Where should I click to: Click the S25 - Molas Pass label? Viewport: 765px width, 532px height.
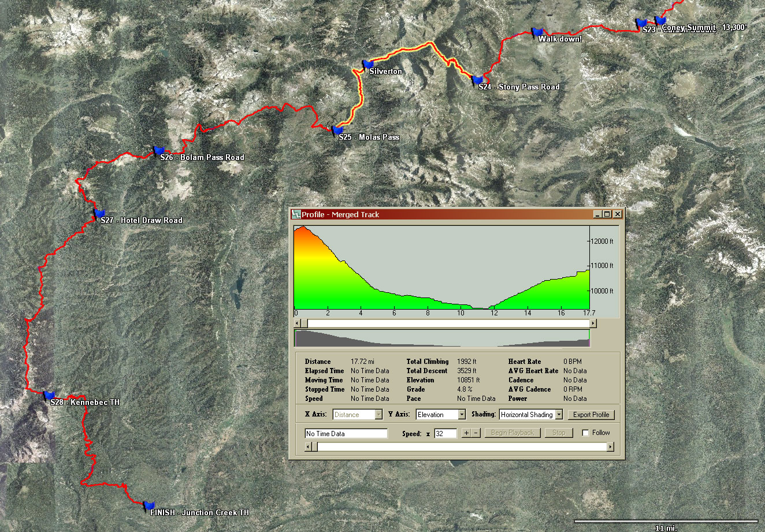coord(369,137)
